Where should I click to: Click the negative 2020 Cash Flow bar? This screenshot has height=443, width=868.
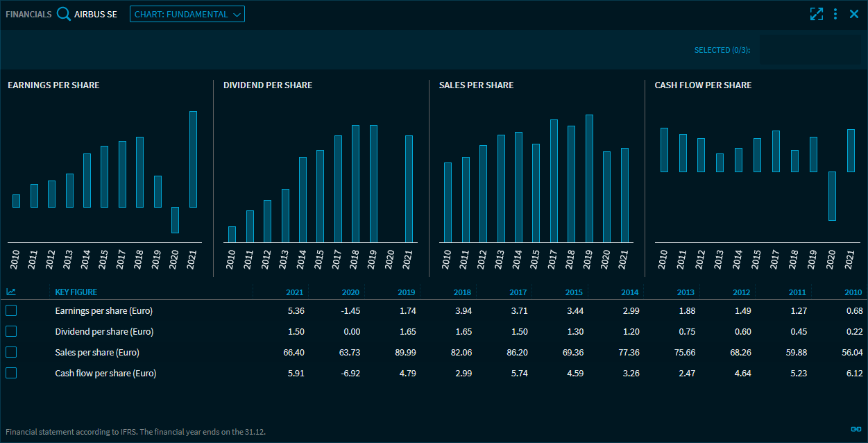[x=832, y=196]
